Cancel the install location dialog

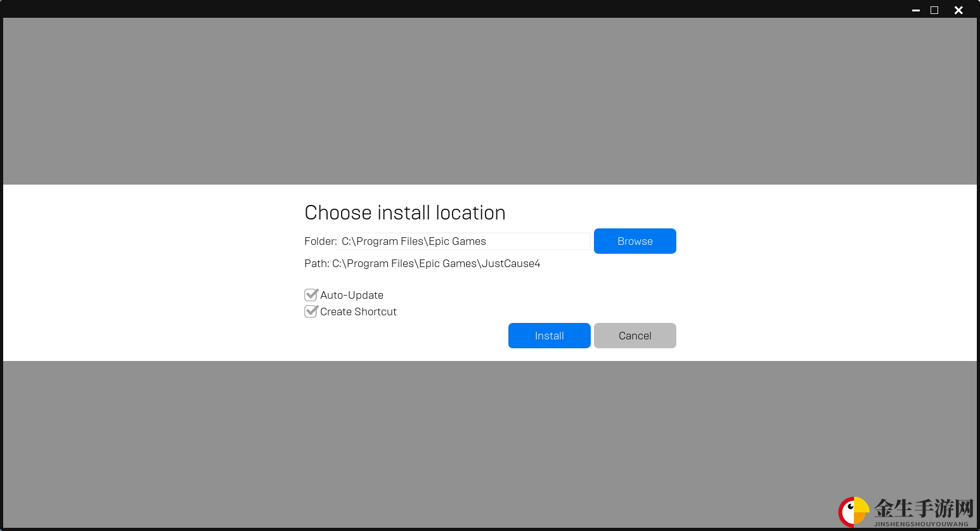pos(635,336)
